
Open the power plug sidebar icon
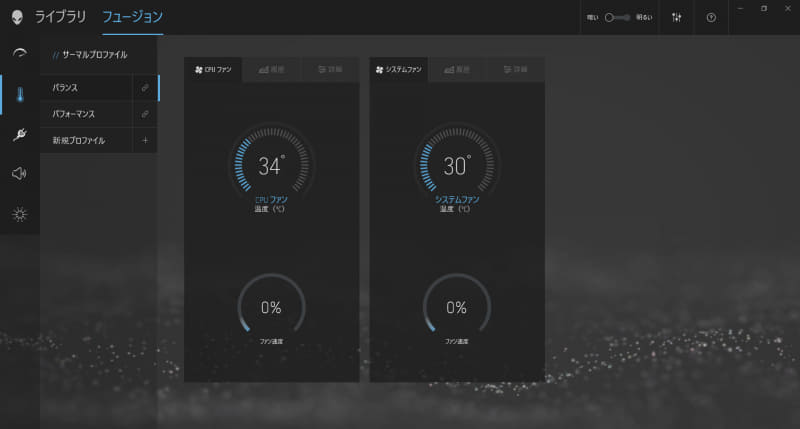tap(19, 134)
